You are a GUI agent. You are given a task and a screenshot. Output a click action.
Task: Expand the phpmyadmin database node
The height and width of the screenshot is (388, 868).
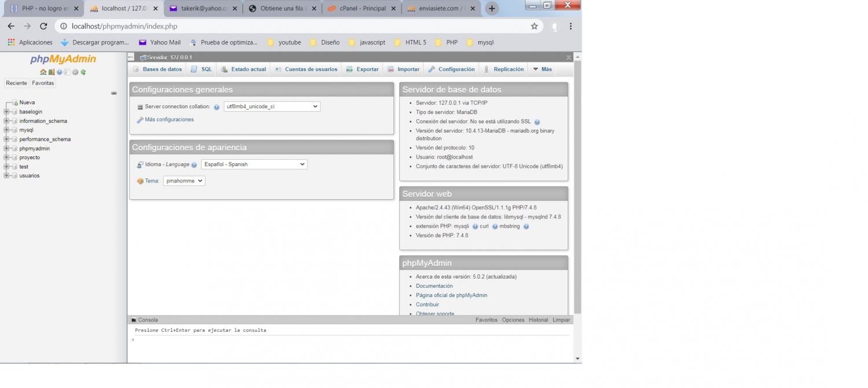(6, 148)
